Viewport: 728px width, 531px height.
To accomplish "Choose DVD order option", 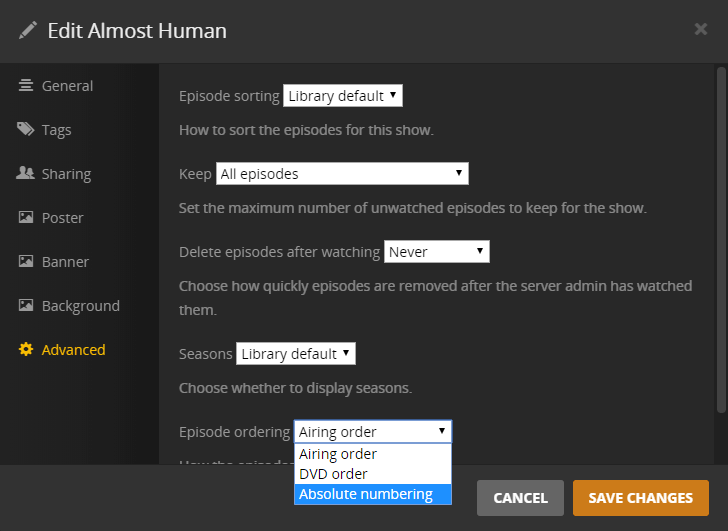I will [333, 474].
